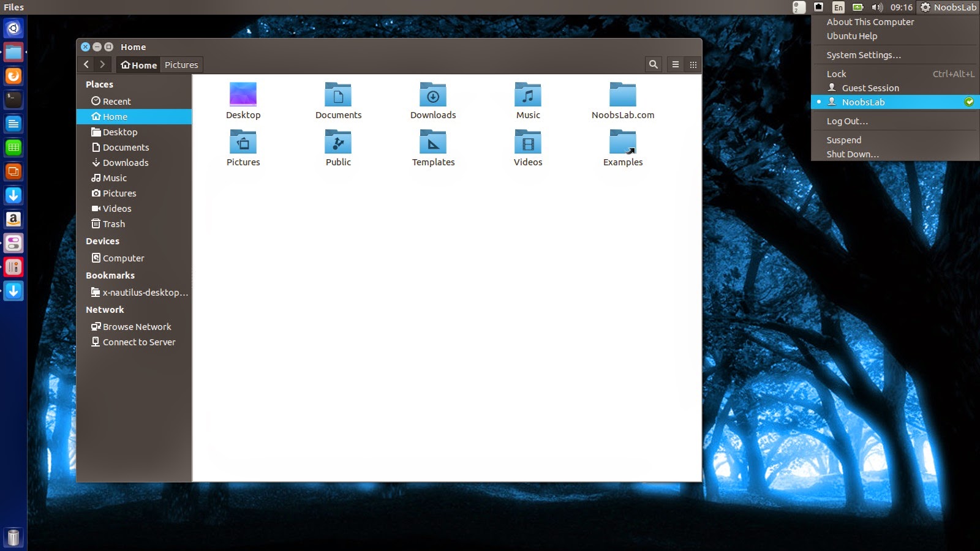The width and height of the screenshot is (980, 551).
Task: Select Videos in the sidebar
Action: click(134, 208)
